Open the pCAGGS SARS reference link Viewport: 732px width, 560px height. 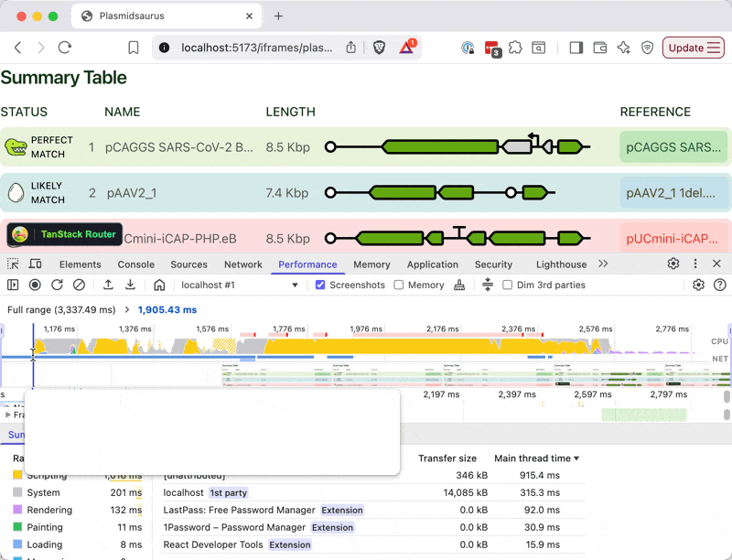pos(673,147)
